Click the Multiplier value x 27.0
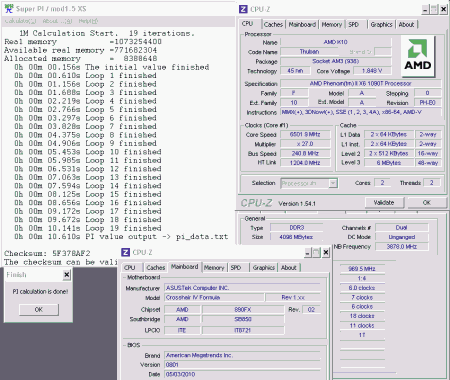 (305, 144)
